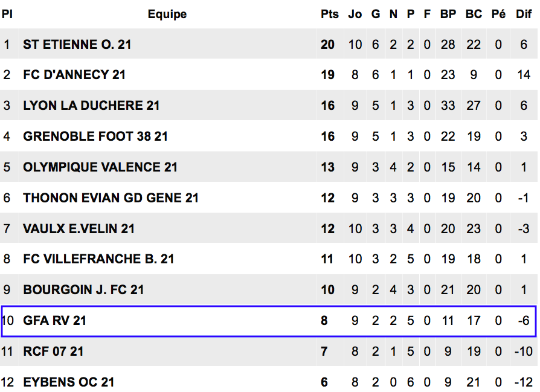The height and width of the screenshot is (392, 540).
Task: Click the Pts column header
Action: [330, 14]
